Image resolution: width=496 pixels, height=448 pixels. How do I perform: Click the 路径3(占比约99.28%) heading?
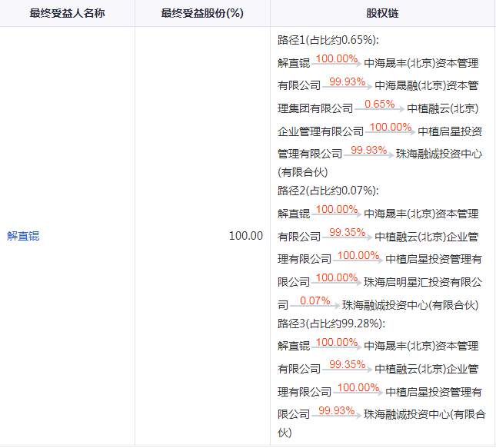[x=331, y=324]
